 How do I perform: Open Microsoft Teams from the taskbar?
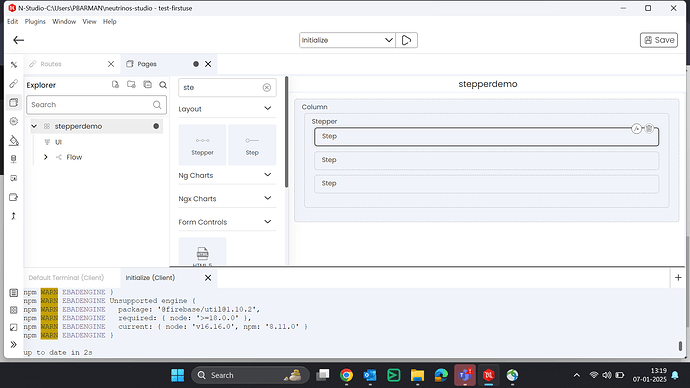[x=465, y=375]
